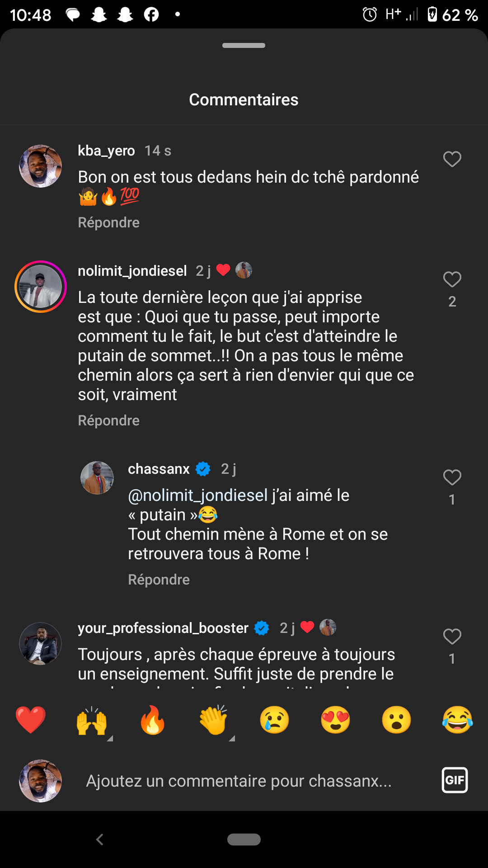Tap the comments sheet drag handle
Screen dimensions: 488x868
tap(244, 45)
